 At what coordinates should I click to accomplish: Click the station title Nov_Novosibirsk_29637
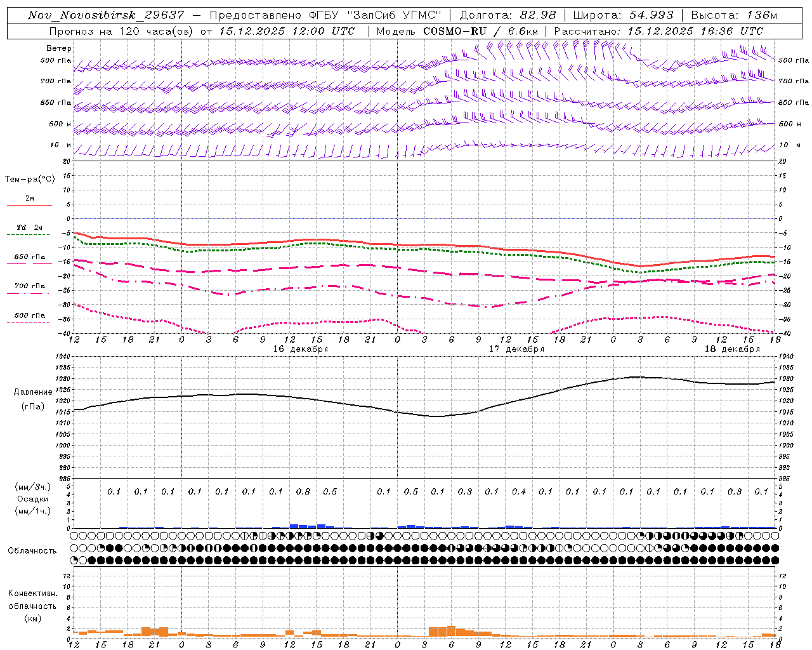[106, 15]
